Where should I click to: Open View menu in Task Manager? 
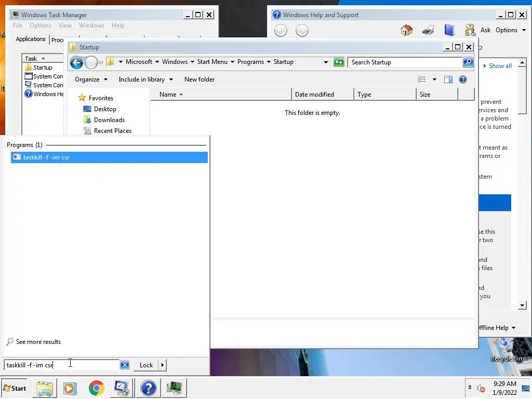pyautogui.click(x=65, y=25)
